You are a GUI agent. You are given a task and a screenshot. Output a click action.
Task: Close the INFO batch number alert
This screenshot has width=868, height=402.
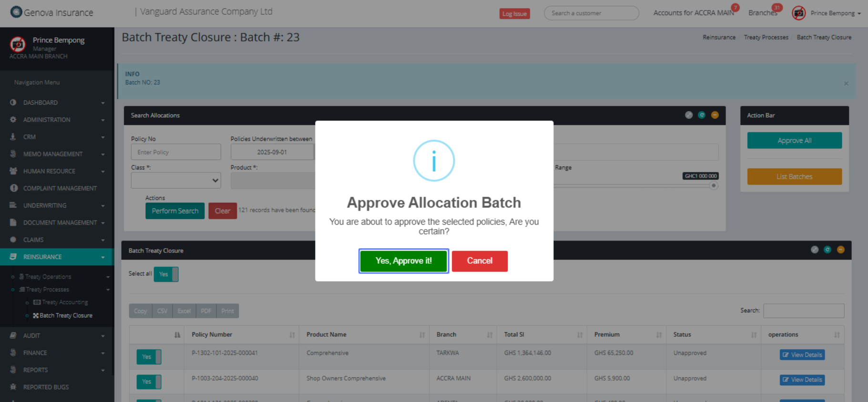(x=846, y=83)
